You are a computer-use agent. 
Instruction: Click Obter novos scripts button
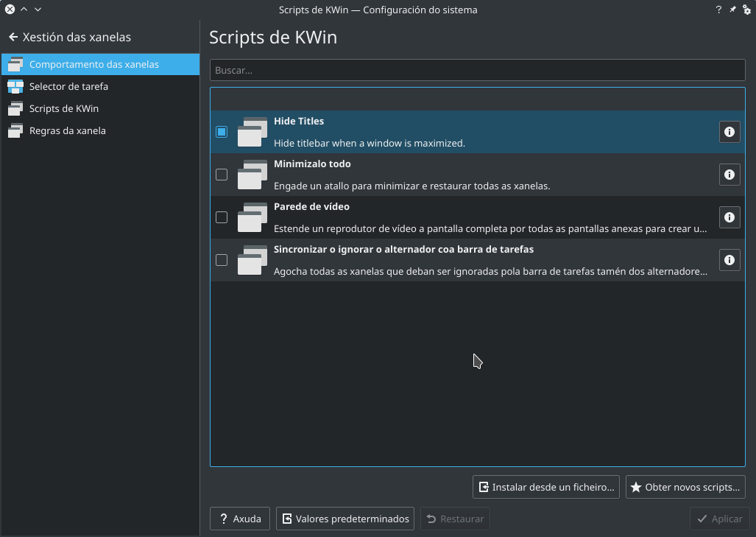coord(685,488)
